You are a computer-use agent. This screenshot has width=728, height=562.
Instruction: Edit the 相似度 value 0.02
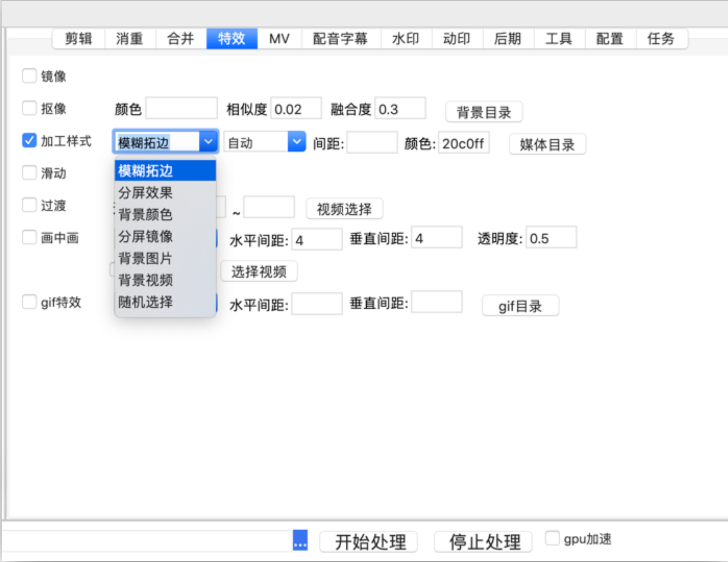tap(296, 108)
